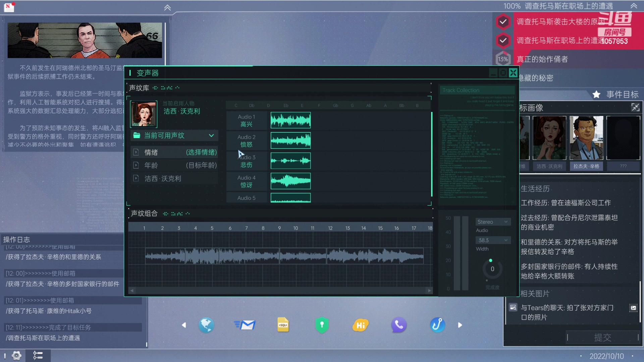Play the 洁西·沃克利 row file icon

(x=136, y=178)
